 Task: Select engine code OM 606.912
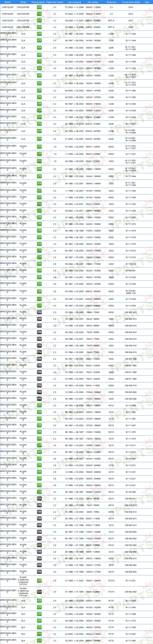(x=131, y=558)
